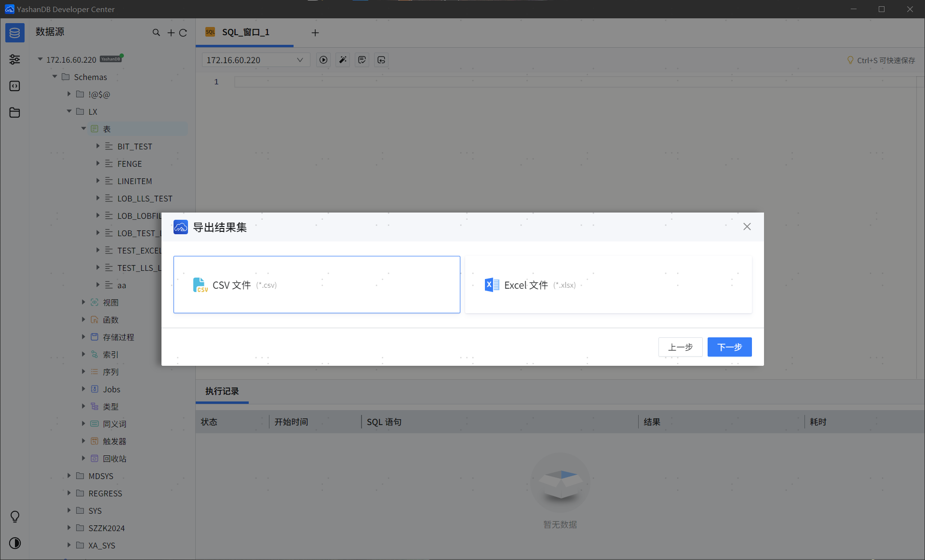Screen dimensions: 925x560
Task: Select the 回收站 node
Action: [114, 458]
